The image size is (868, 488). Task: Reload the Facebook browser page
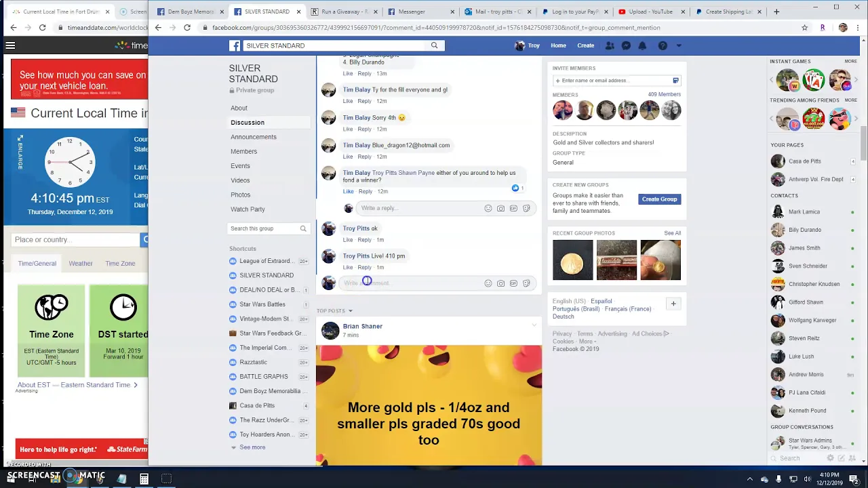click(x=187, y=28)
